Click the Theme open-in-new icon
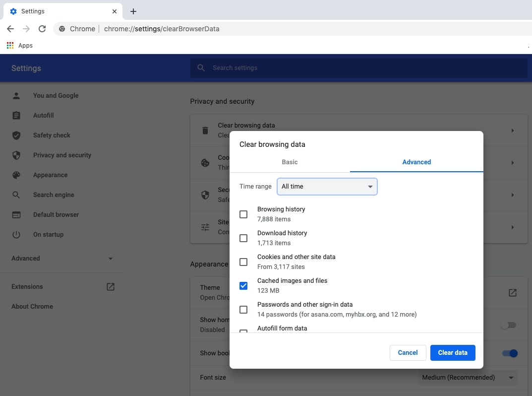This screenshot has width=532, height=396. (x=513, y=293)
